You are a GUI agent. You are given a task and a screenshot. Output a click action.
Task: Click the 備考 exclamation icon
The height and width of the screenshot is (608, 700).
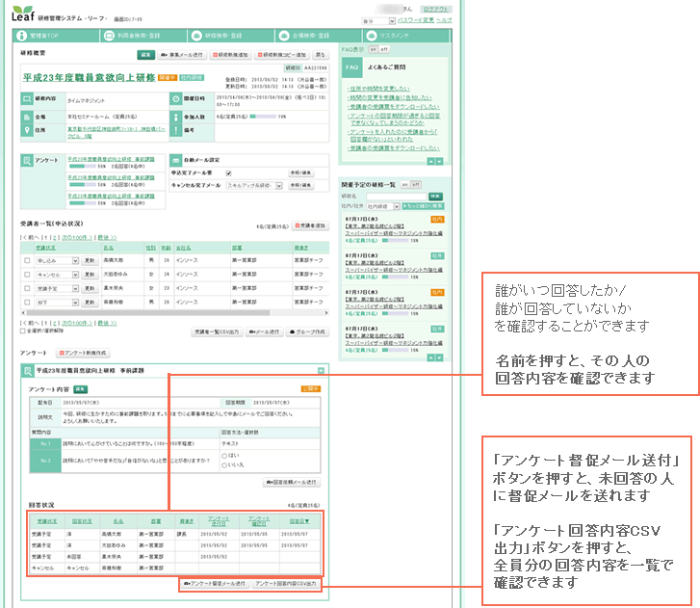click(176, 130)
